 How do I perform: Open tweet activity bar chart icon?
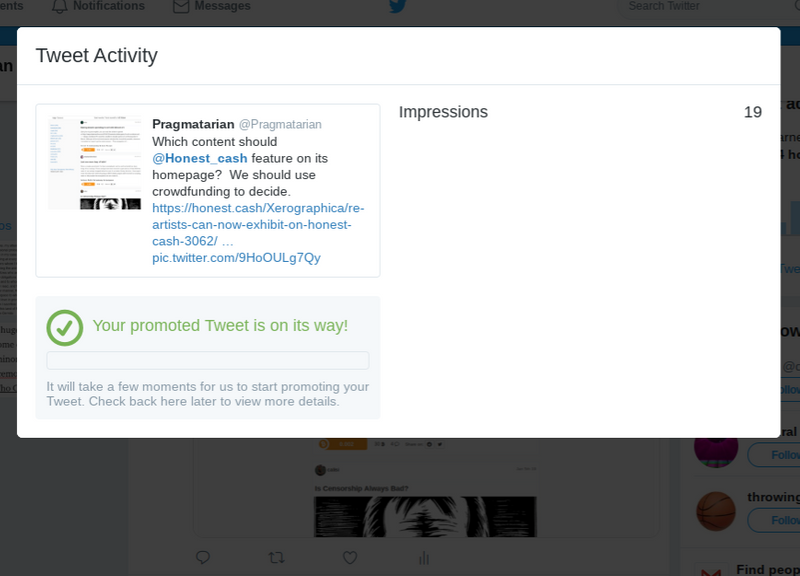pyautogui.click(x=424, y=557)
